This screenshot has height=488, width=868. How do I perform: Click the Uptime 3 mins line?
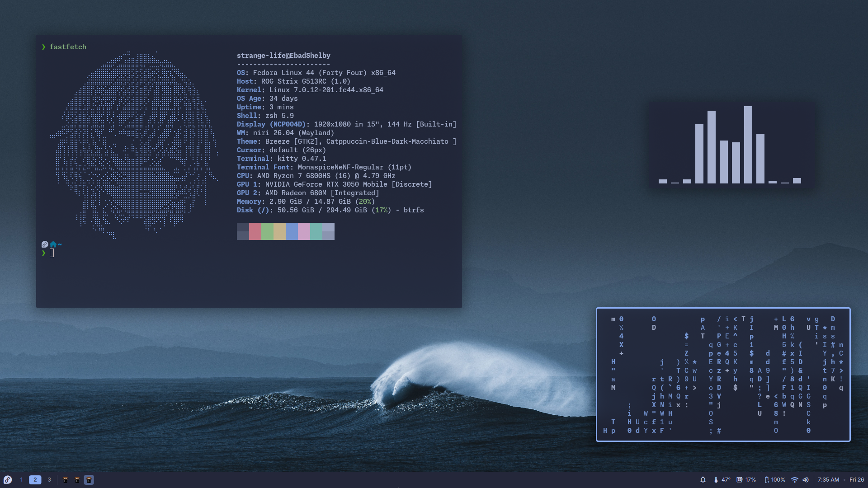(265, 107)
